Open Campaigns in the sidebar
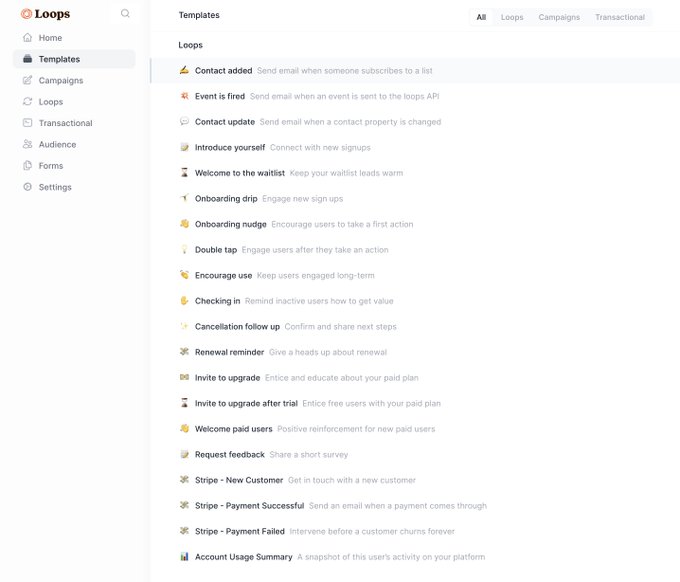The width and height of the screenshot is (680, 582). coord(74,80)
